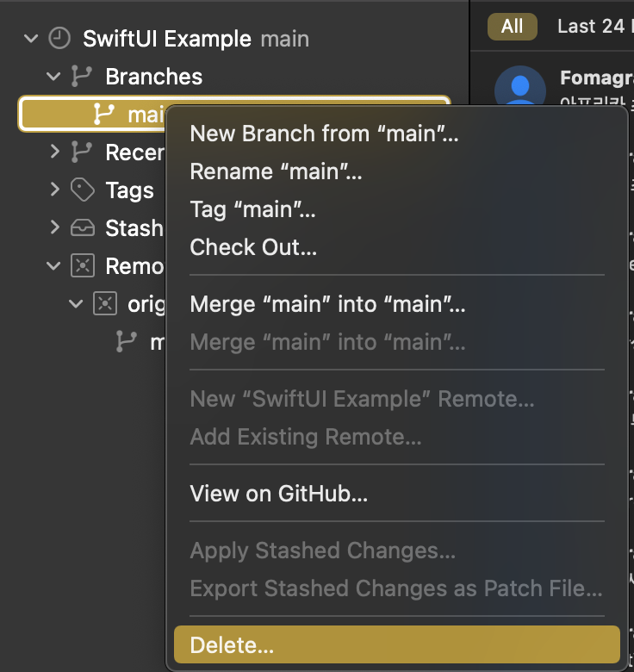634x672 pixels.
Task: Collapse the origin remote chevron
Action: pos(76,304)
